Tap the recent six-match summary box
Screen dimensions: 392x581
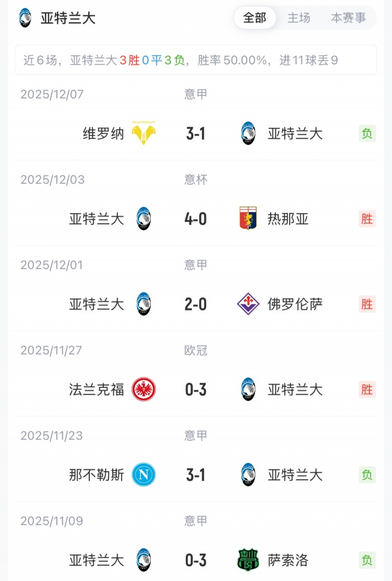pyautogui.click(x=195, y=60)
